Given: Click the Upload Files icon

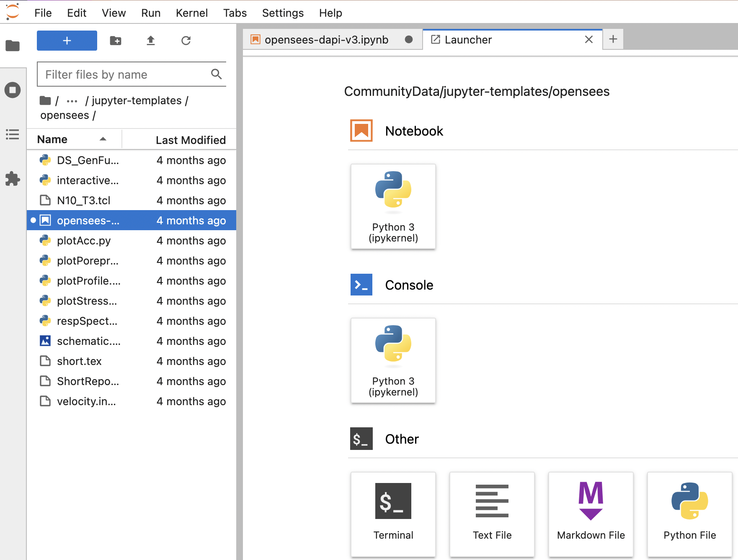Looking at the screenshot, I should point(151,41).
